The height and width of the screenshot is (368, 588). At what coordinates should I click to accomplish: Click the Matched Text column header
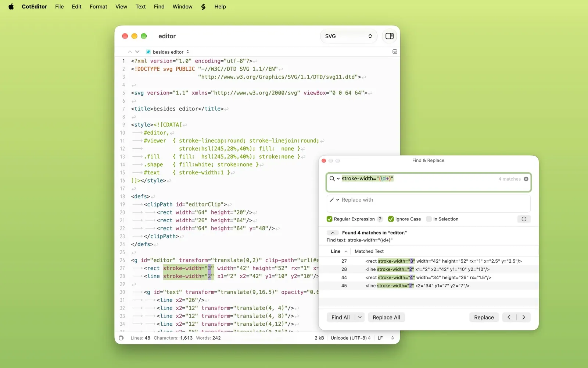pos(369,251)
